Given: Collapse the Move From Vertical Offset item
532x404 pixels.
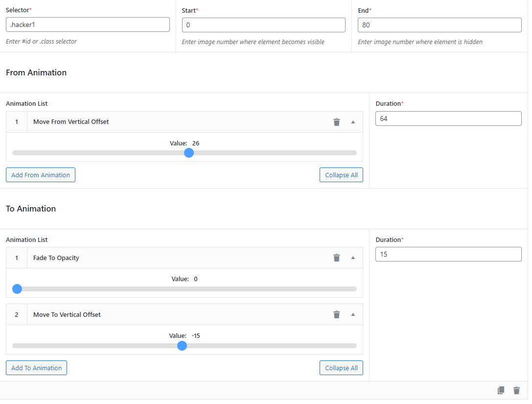Looking at the screenshot, I should (x=353, y=122).
